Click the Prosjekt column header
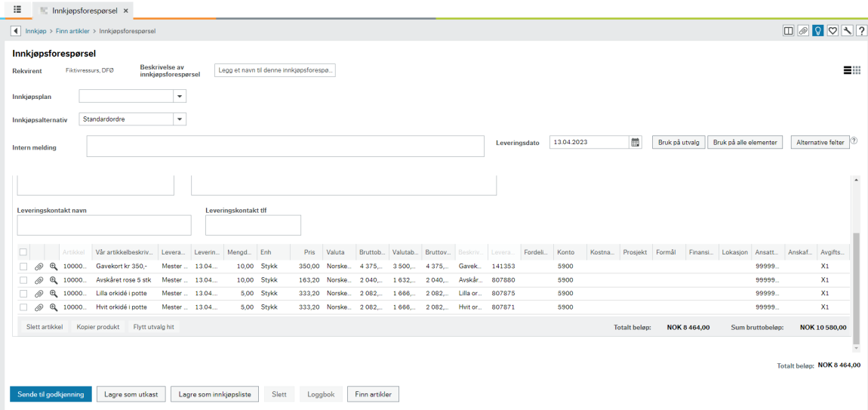Image resolution: width=868 pixels, height=410 pixels. tap(636, 252)
